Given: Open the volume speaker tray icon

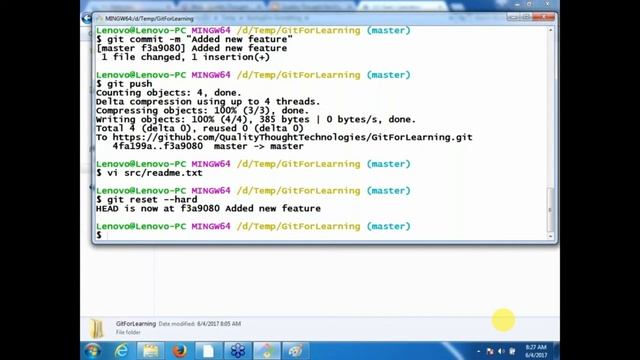Looking at the screenshot, I should [501, 351].
